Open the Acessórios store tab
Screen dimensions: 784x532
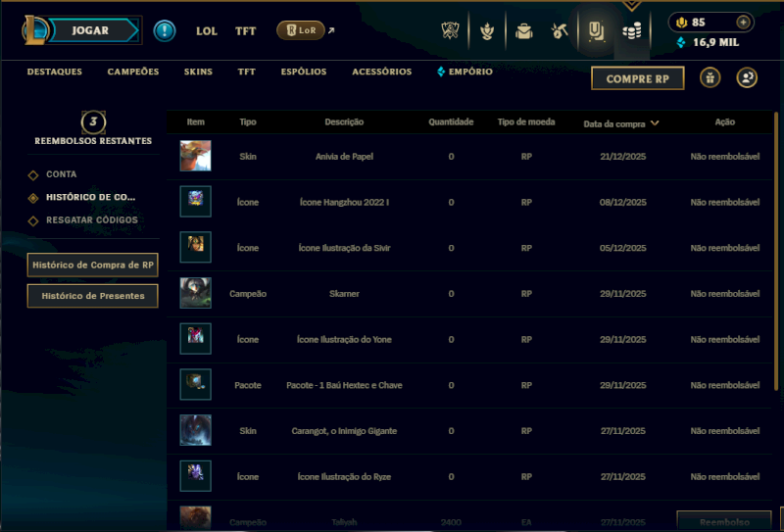coord(381,72)
